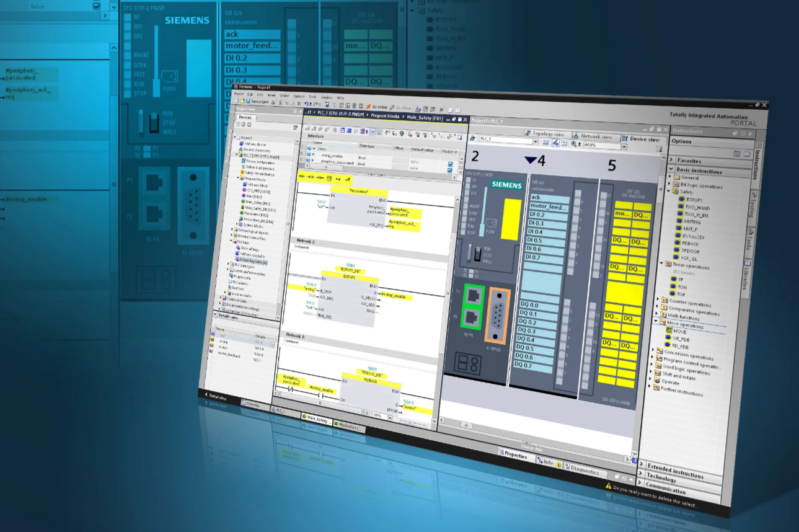Open the Project menu
799x532 pixels.
tap(239, 94)
